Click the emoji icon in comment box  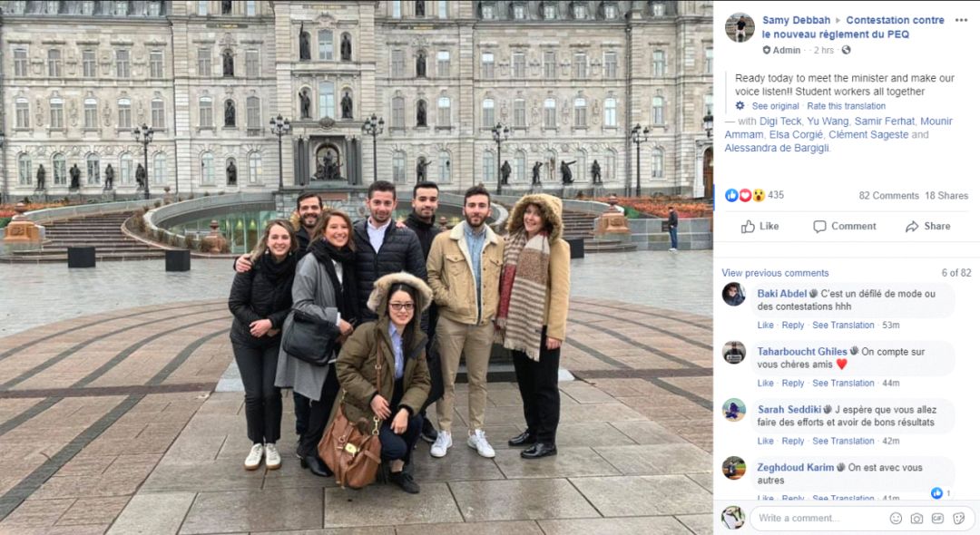tap(896, 518)
